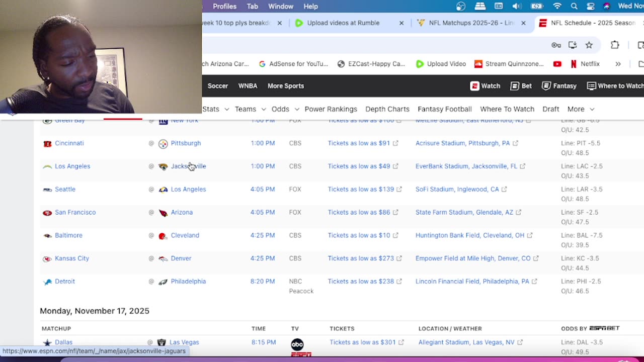Click the Bet button in the ESPN header
This screenshot has width=644, height=362.
pos(521,86)
